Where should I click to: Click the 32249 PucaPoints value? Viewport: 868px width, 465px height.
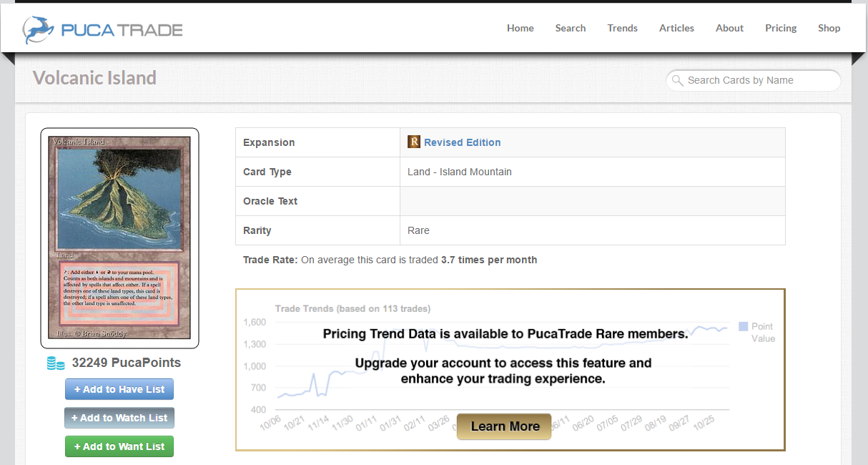[127, 363]
